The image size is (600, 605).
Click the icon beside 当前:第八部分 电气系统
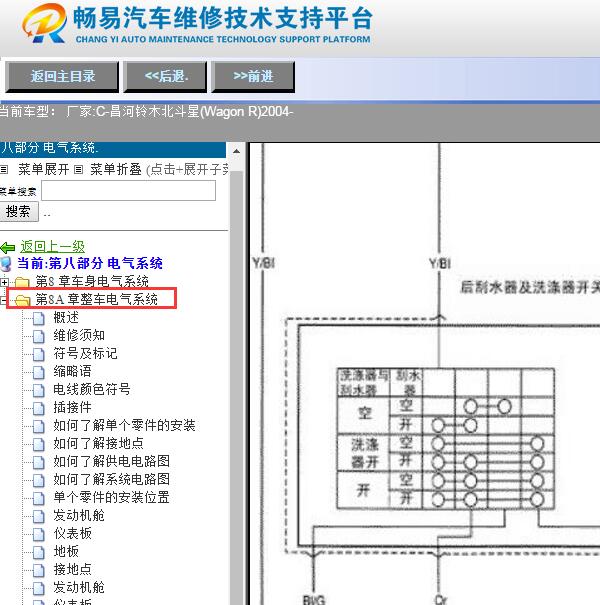tap(6, 264)
